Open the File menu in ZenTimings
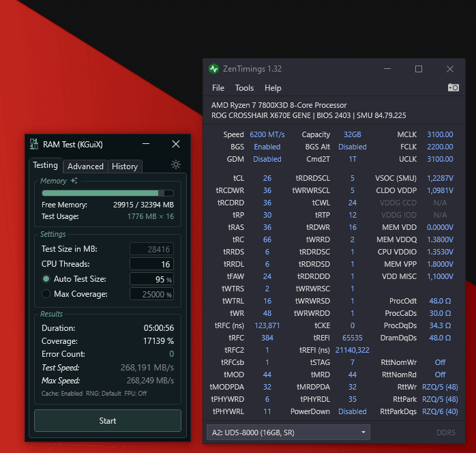Image resolution: width=476 pixels, height=453 pixels. [218, 88]
